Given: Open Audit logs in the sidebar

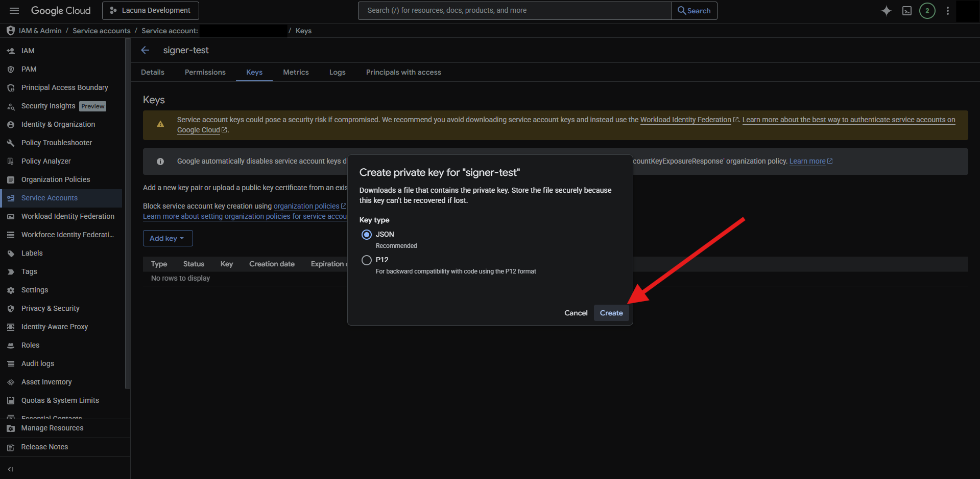Looking at the screenshot, I should click(x=38, y=363).
